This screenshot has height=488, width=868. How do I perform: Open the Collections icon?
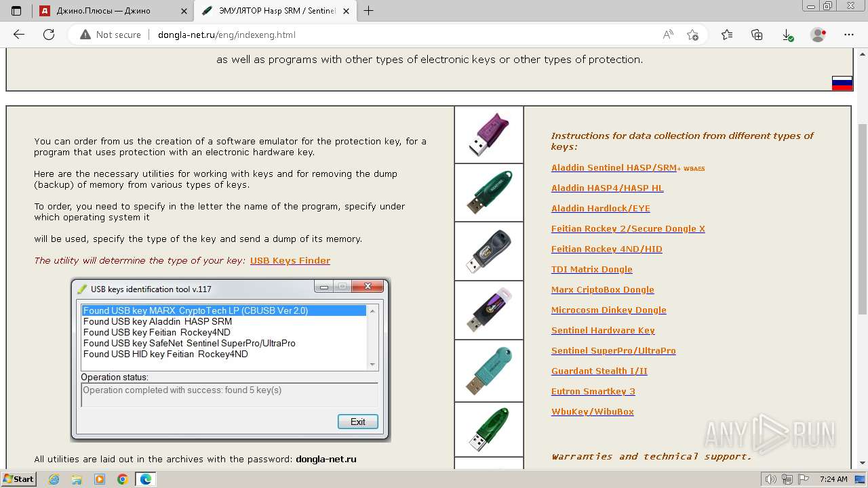click(757, 35)
